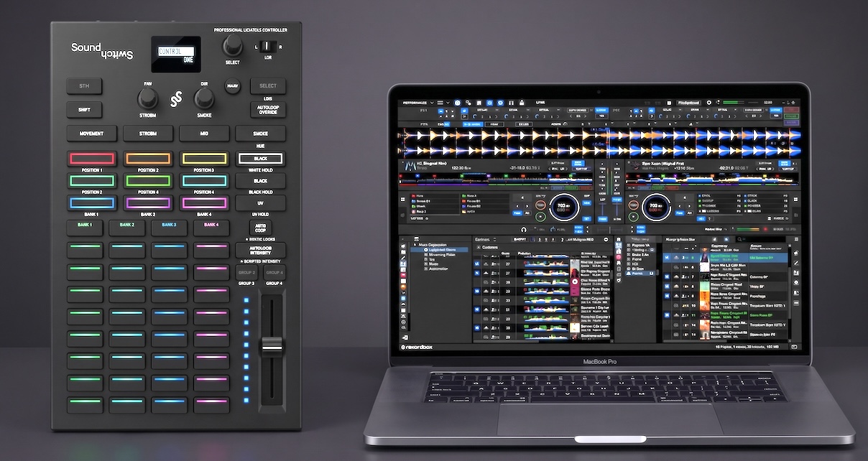Open the PERFORMANCE mode dropdown in rekordbox
The width and height of the screenshot is (868, 461).
418,103
